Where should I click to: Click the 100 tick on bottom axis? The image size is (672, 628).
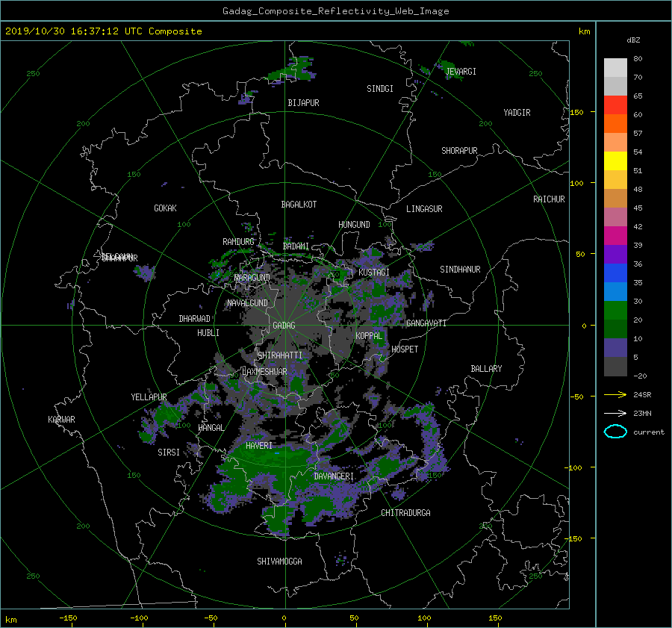click(424, 618)
